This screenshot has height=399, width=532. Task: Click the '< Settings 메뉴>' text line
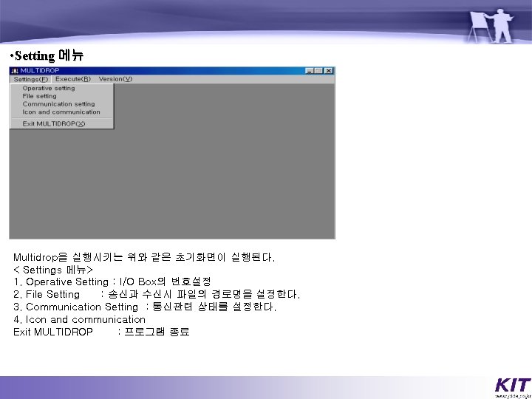pos(53,270)
